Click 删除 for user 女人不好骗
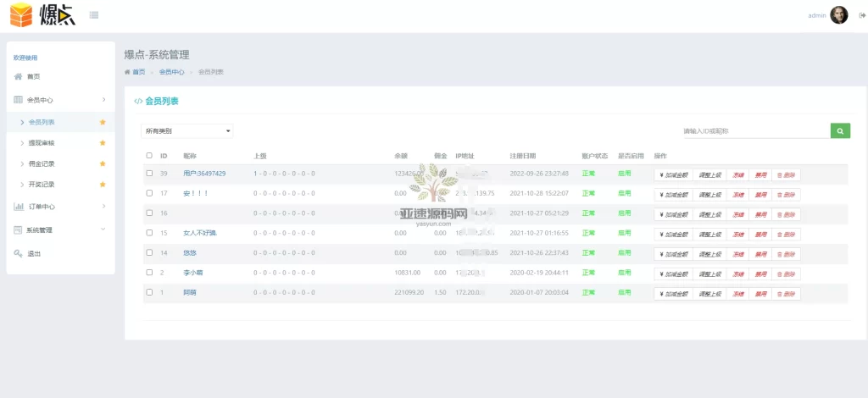868x398 pixels. pos(786,235)
